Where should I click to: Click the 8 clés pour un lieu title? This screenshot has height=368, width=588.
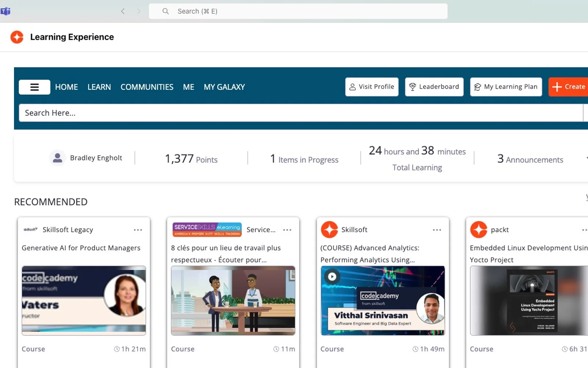[226, 254]
